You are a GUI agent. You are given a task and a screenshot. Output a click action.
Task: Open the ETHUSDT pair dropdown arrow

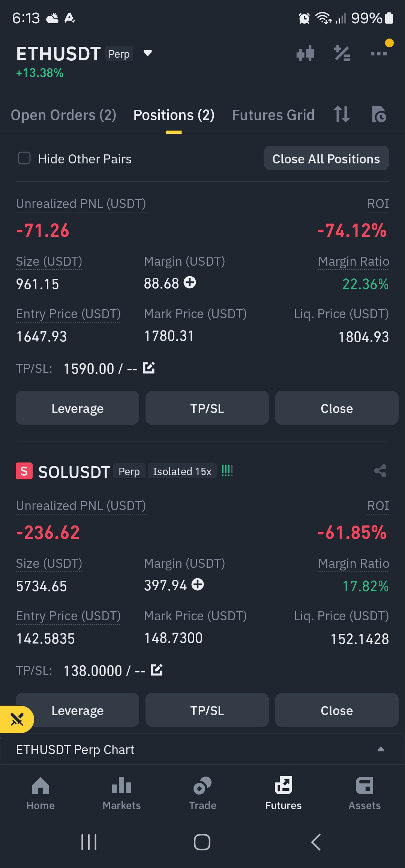click(148, 53)
